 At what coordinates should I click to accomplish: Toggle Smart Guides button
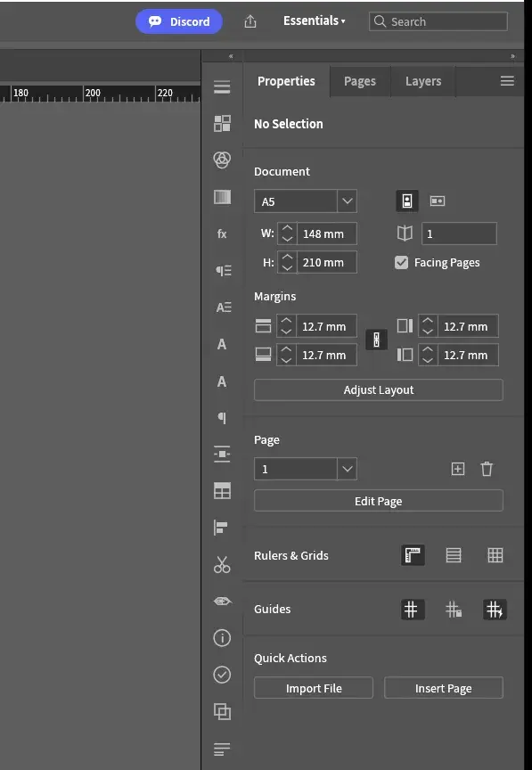tap(495, 610)
